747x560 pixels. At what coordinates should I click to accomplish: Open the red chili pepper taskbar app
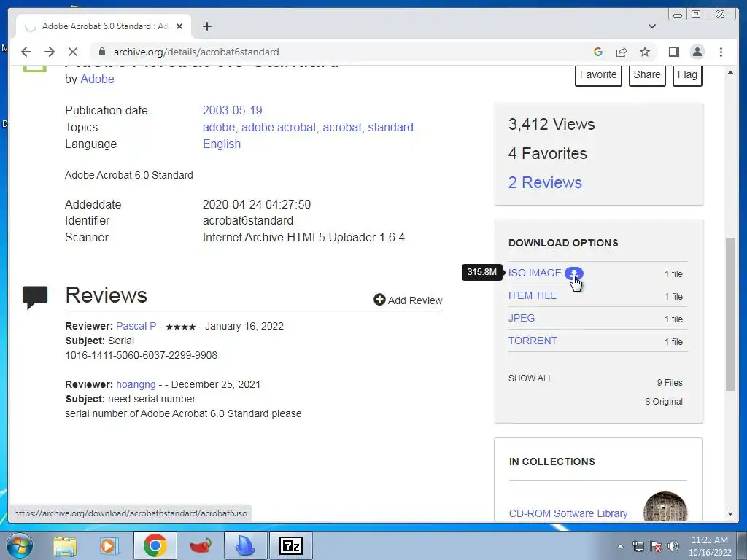pos(201,545)
